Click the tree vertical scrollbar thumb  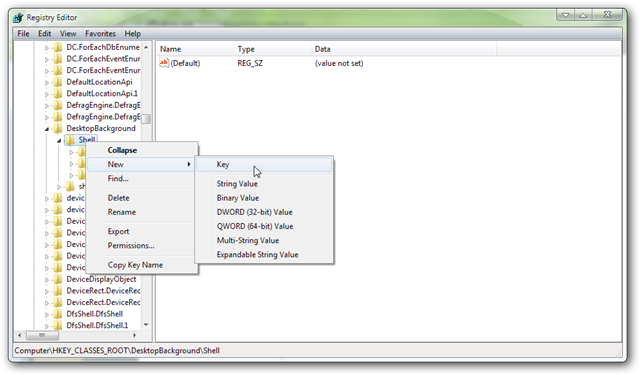[x=146, y=118]
